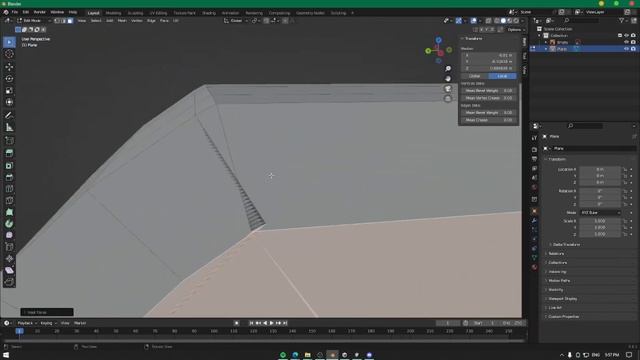Screen dimensions: 640x360
Task: Jump to the timeline end button
Action: click(x=285, y=323)
